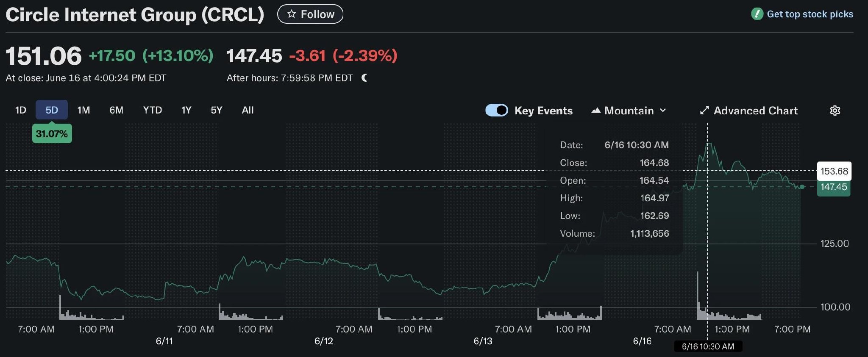Click the mountain chart-type icon
The image size is (868, 357).
point(595,111)
